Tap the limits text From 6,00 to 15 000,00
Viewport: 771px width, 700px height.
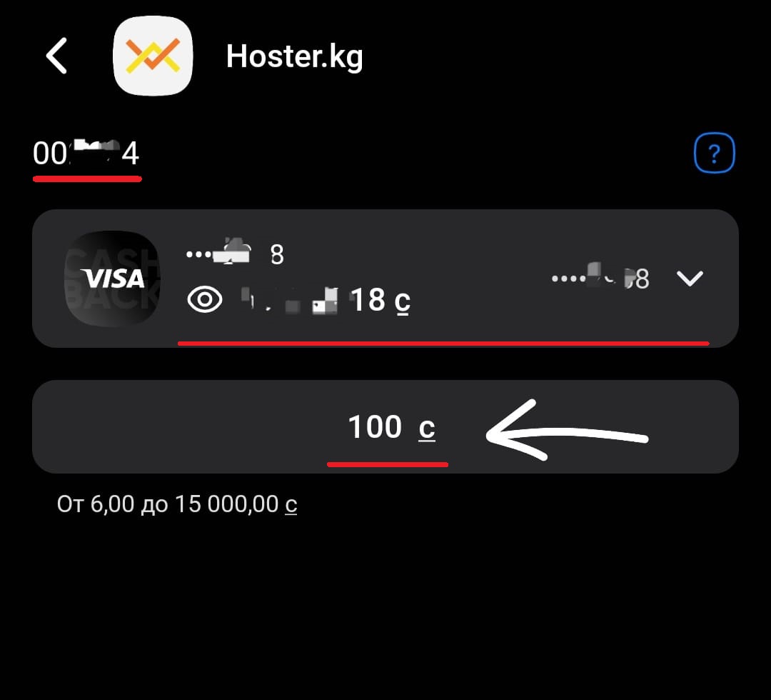point(177,504)
